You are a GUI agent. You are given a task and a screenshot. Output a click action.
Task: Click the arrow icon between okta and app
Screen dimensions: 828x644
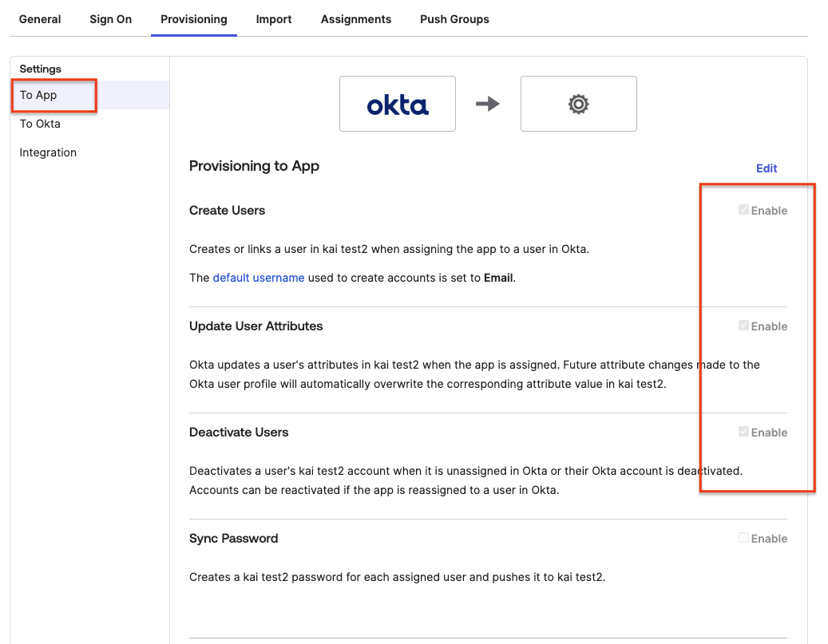487,104
